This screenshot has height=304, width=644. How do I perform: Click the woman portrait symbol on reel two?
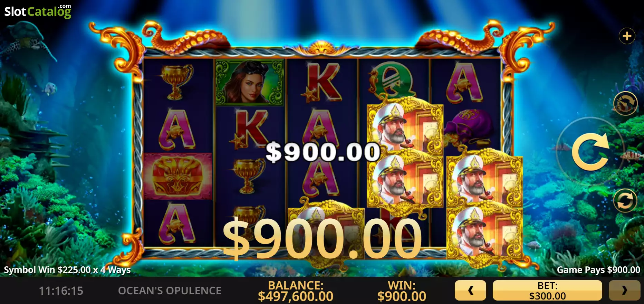tap(249, 82)
